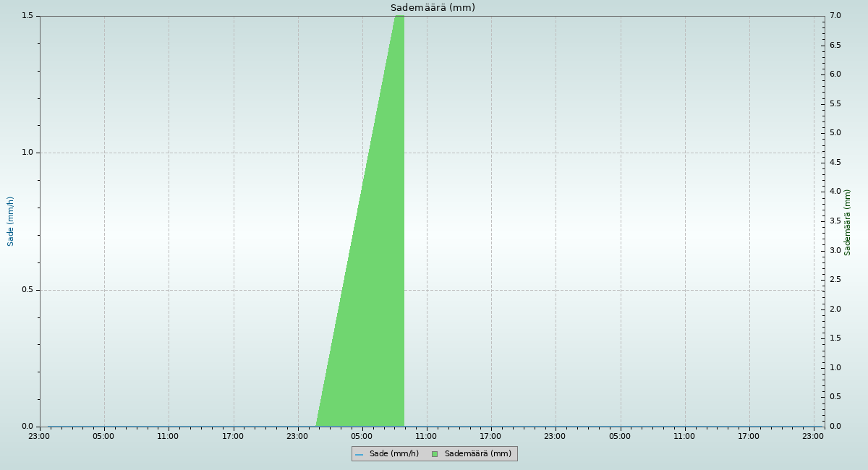Click the 5.0 tick on the Sademäärä axis
The width and height of the screenshot is (868, 470).
pyautogui.click(x=835, y=133)
